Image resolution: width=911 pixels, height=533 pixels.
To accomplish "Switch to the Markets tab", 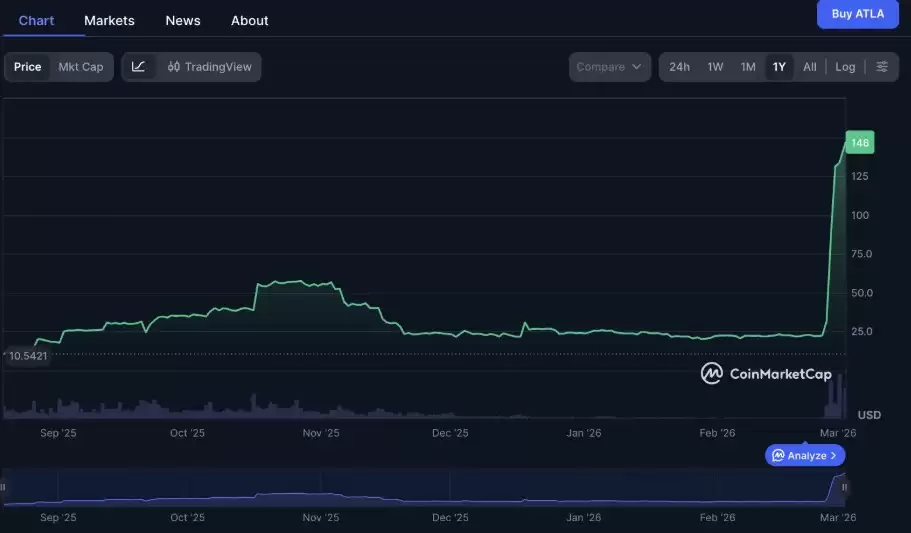I will click(109, 20).
